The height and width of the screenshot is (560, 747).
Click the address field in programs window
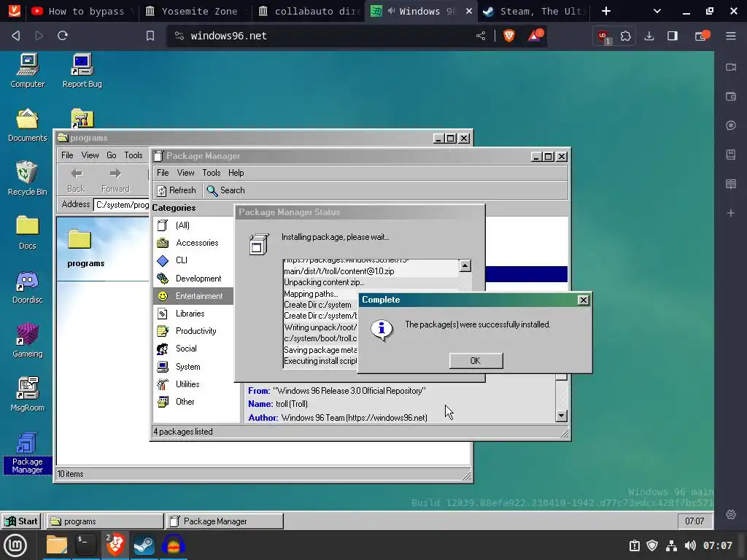pos(122,205)
